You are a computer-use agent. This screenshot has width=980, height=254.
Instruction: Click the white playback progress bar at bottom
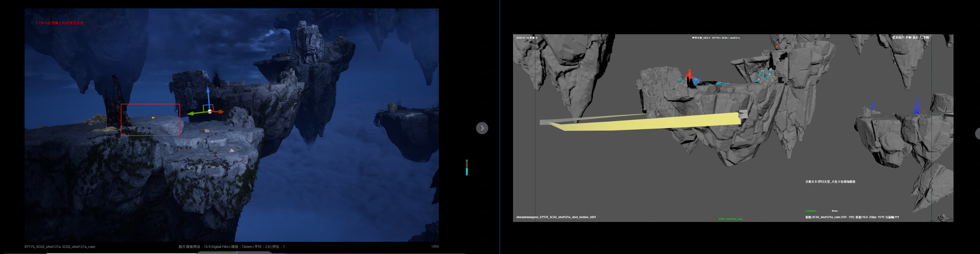tap(152, 253)
